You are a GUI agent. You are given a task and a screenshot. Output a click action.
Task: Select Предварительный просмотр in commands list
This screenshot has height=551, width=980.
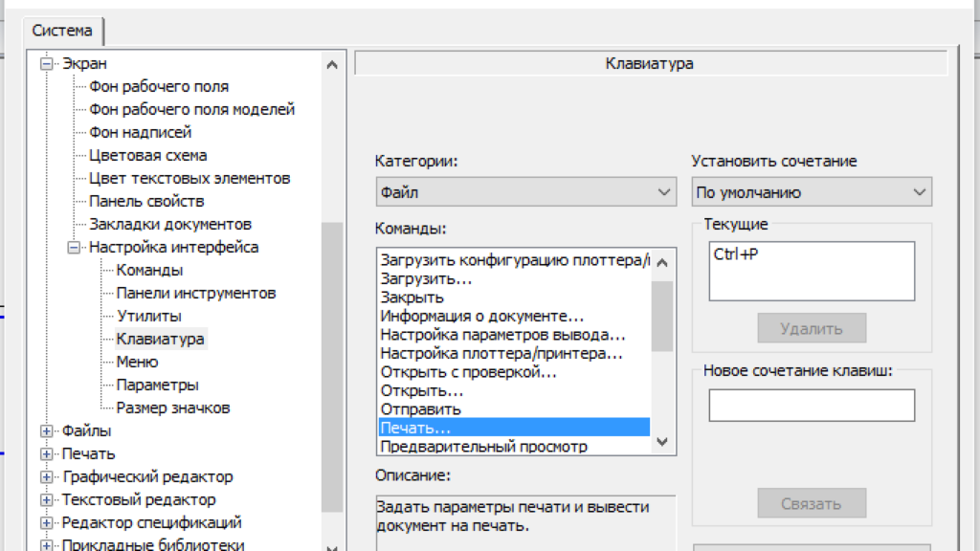coord(483,446)
